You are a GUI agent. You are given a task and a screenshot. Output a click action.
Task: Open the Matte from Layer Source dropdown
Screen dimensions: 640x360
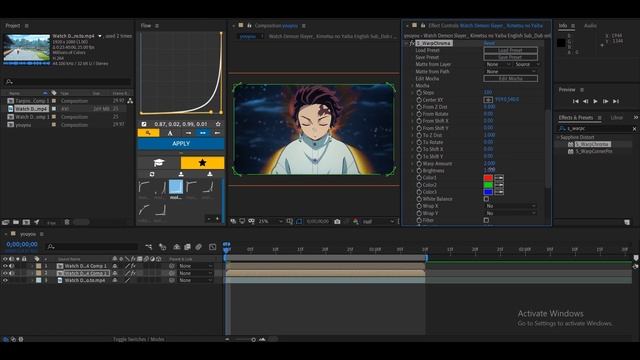coord(527,64)
